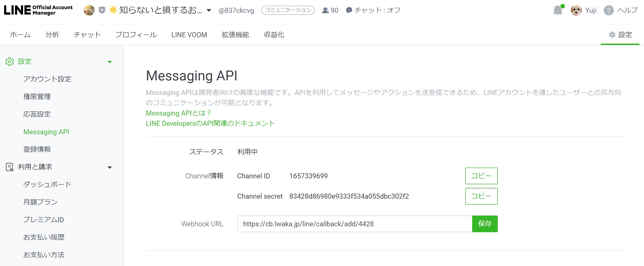The height and width of the screenshot is (266, 644).
Task: Click the Webhook URL input field
Action: [x=354, y=224]
